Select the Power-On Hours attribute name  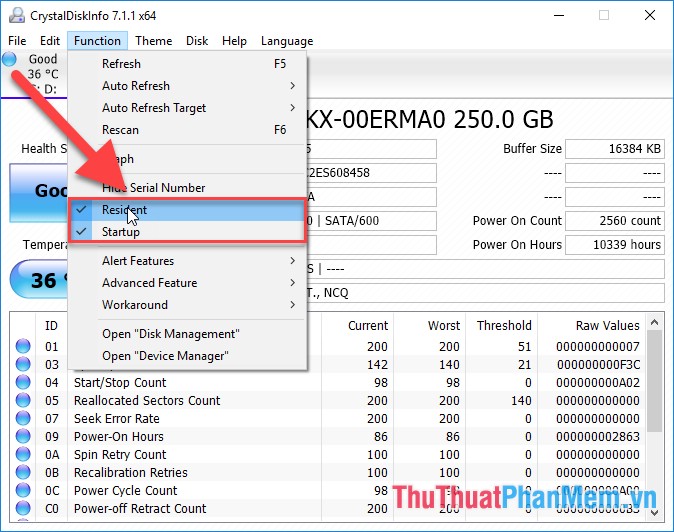(119, 437)
